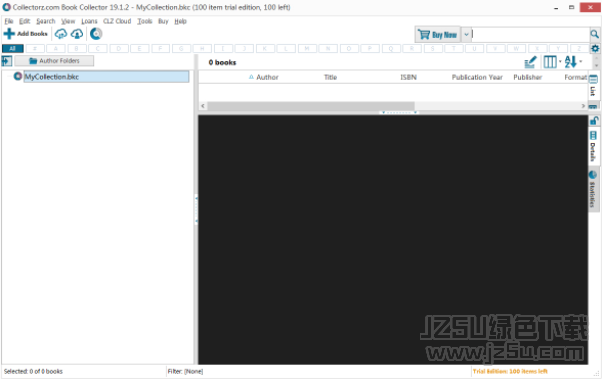The image size is (602, 379).
Task: Sort by the Format column header
Action: click(x=576, y=77)
